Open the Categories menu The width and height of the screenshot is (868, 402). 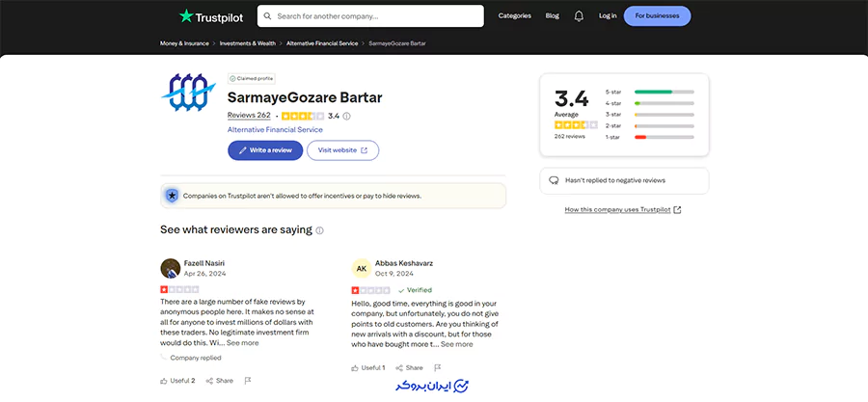514,16
